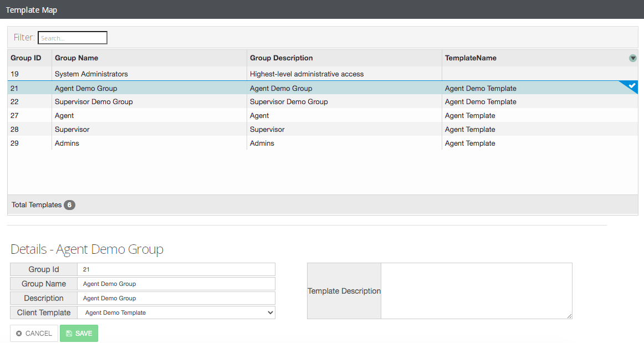
Task: Click the CANCEL button
Action: [34, 333]
